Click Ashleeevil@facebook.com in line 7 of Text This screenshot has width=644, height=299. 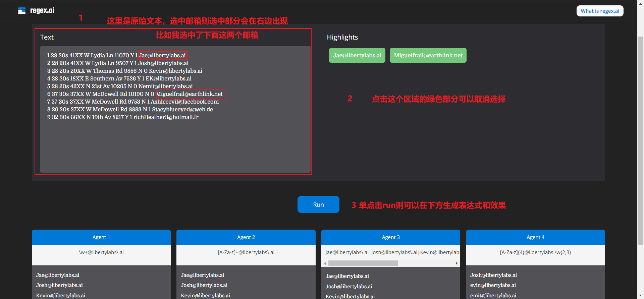click(184, 102)
